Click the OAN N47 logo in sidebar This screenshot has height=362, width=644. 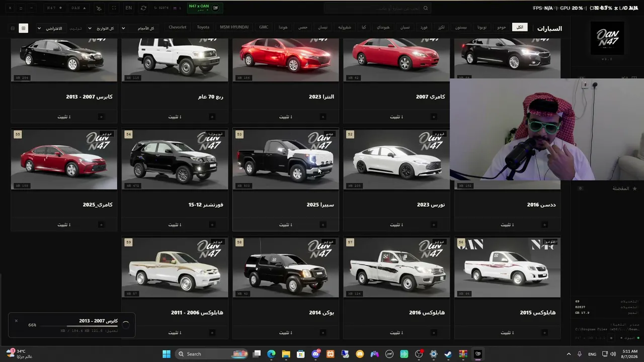607,38
